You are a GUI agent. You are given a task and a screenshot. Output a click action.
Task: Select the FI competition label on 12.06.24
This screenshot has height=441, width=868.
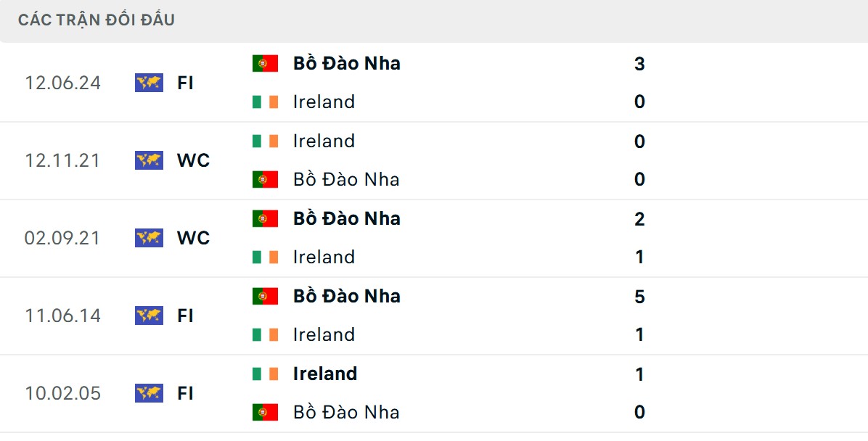point(186,83)
